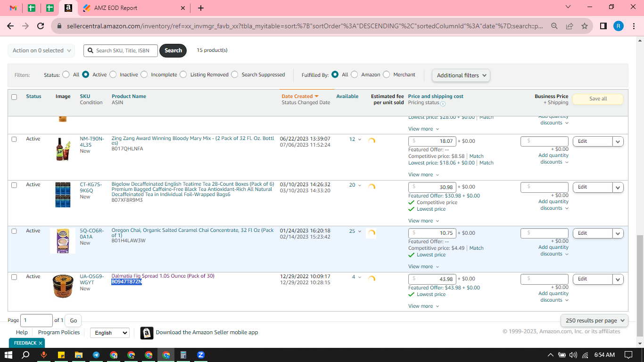Bookmark this page with the star icon

[585, 26]
